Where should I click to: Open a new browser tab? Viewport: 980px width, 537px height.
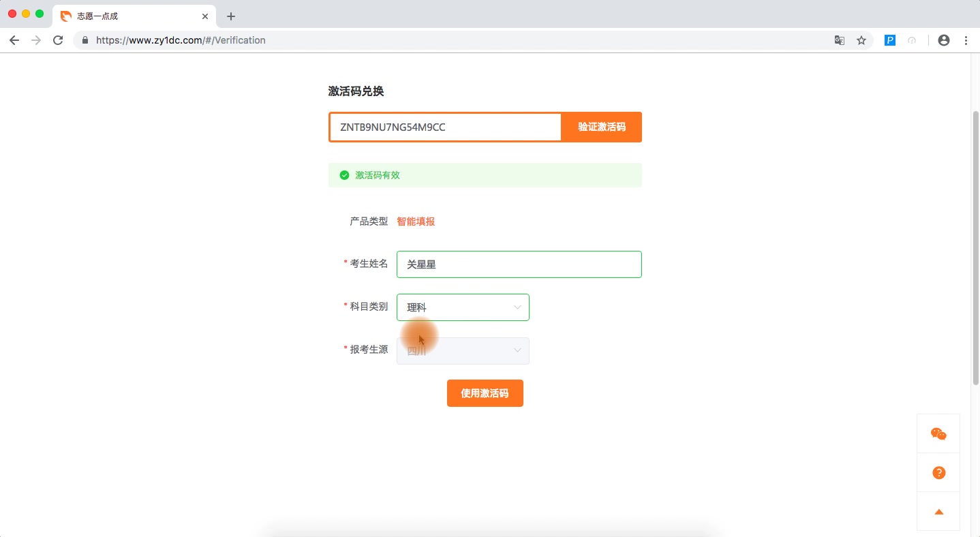pyautogui.click(x=231, y=16)
